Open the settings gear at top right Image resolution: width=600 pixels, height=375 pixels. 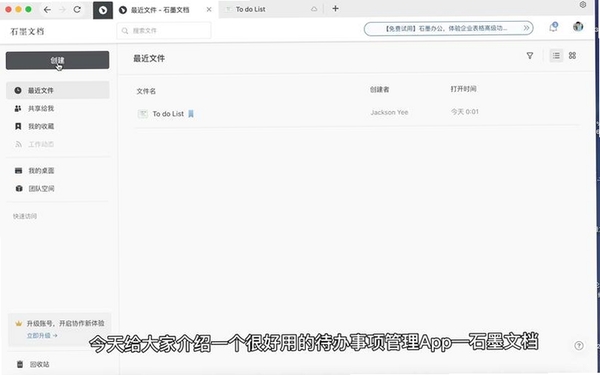[583, 5]
